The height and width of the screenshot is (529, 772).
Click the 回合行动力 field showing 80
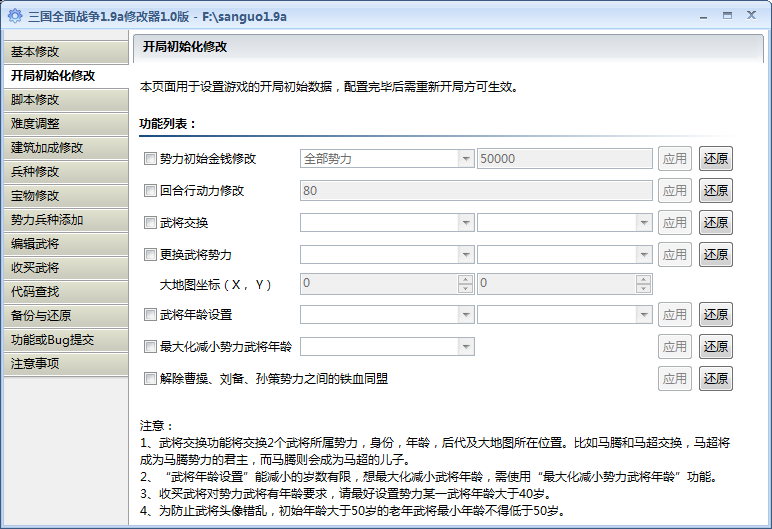click(476, 191)
